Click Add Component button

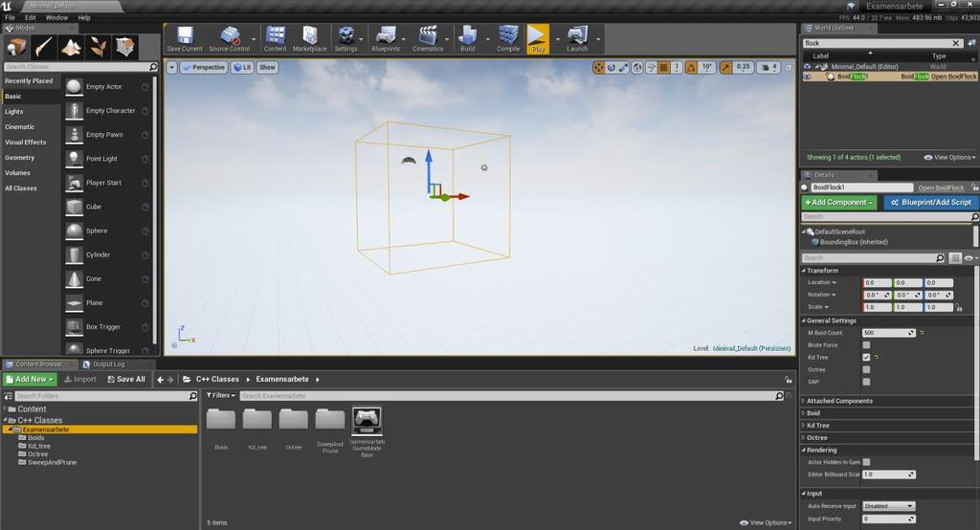pos(838,203)
